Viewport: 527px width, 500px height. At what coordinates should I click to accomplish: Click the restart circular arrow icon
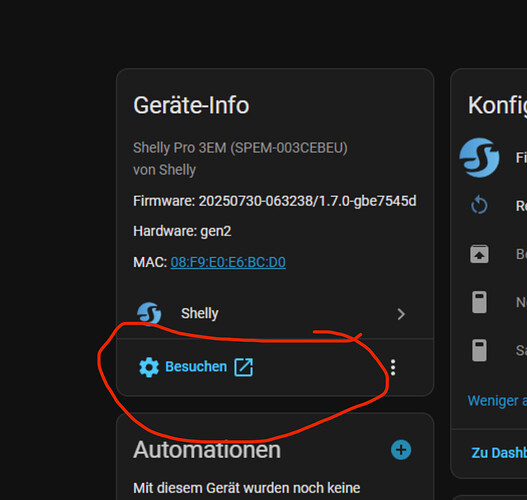pyautogui.click(x=479, y=205)
